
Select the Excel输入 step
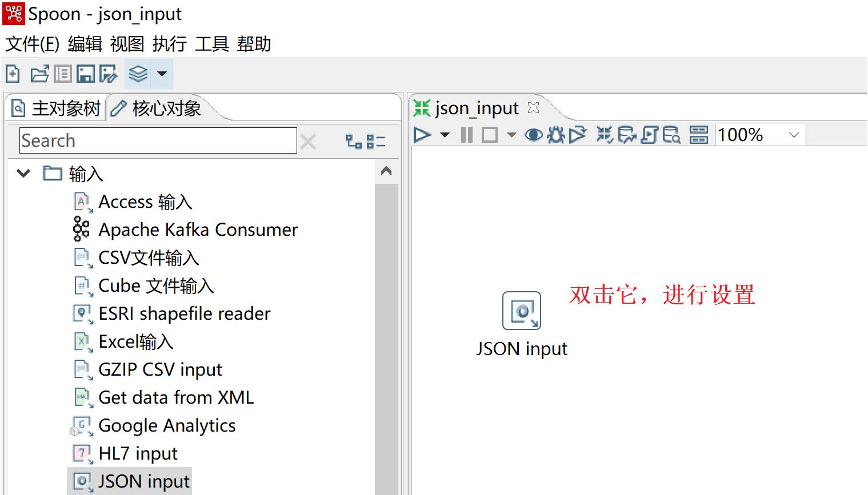[135, 341]
